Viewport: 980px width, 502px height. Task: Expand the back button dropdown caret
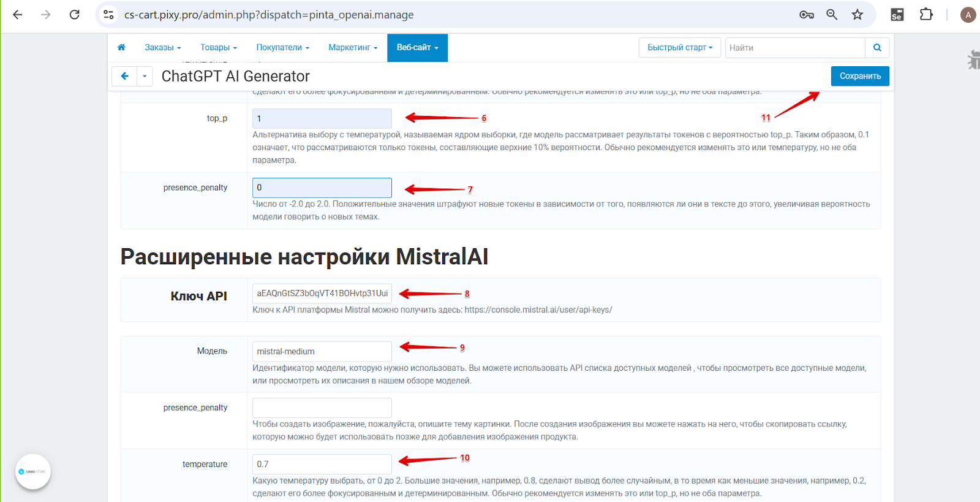pos(145,76)
